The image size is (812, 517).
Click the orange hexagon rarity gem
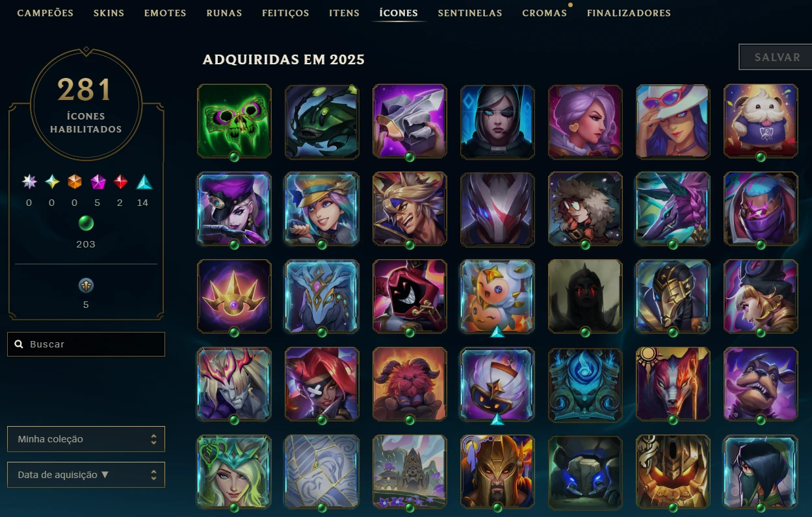click(75, 183)
